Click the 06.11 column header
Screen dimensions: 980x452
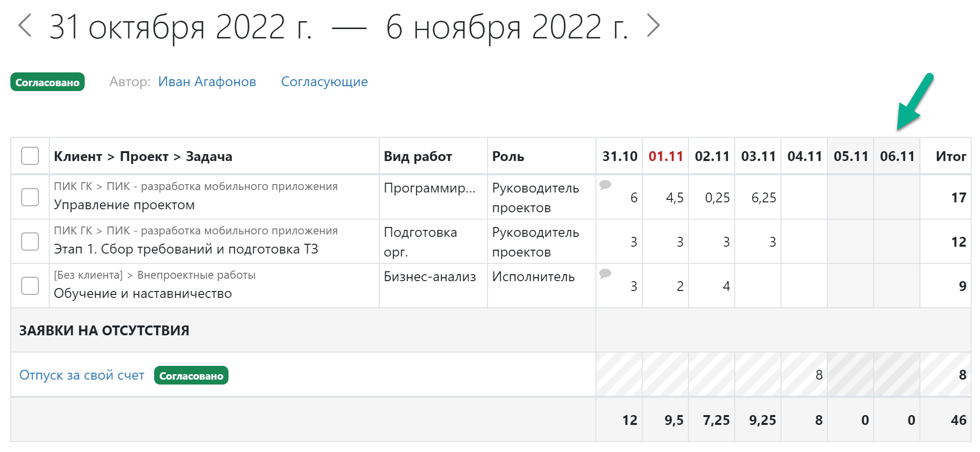coord(897,157)
